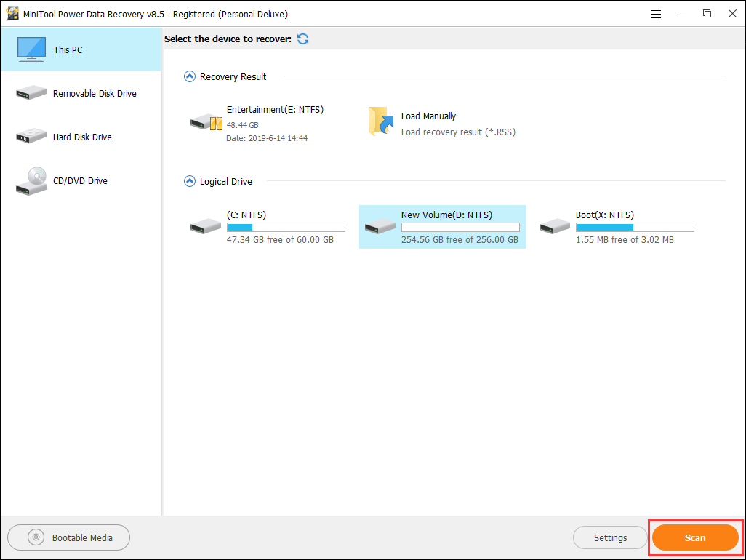Open Load Manually recovery result
Viewport: 746px width, 560px height.
pyautogui.click(x=443, y=124)
